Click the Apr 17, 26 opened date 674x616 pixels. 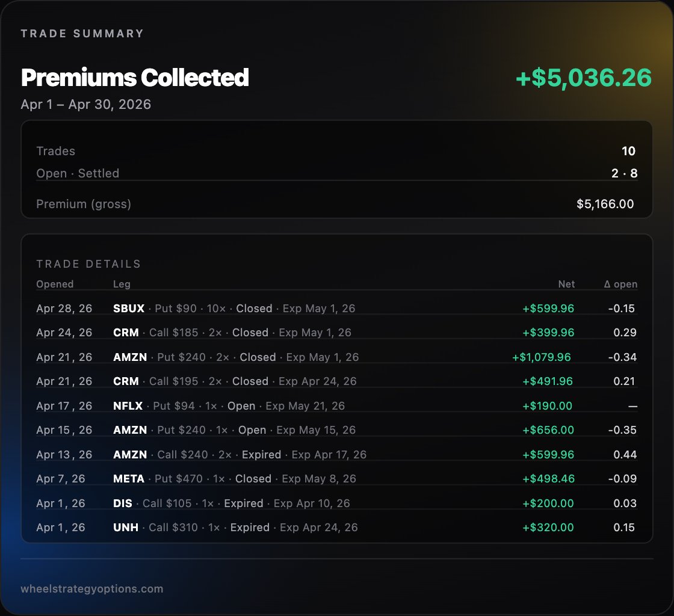[x=64, y=406]
